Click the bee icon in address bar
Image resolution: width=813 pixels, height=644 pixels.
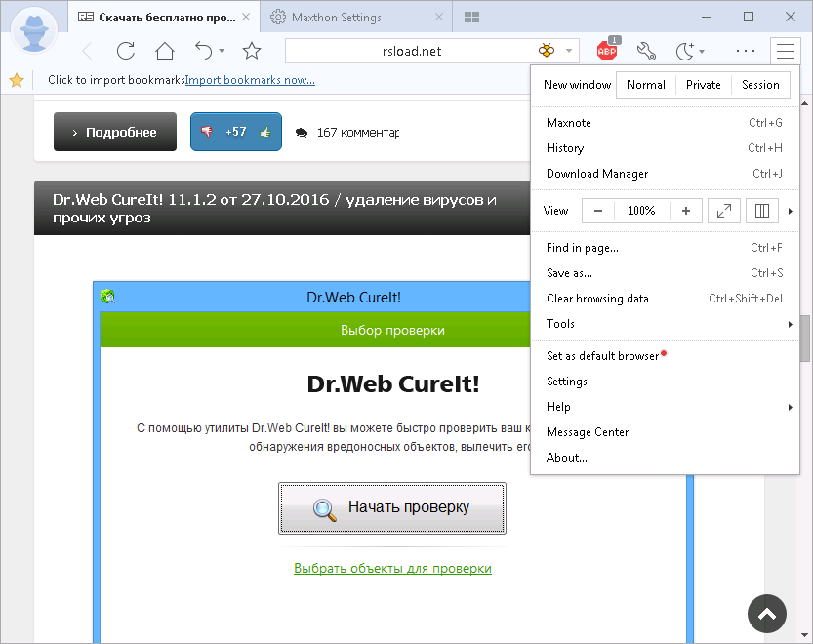547,51
